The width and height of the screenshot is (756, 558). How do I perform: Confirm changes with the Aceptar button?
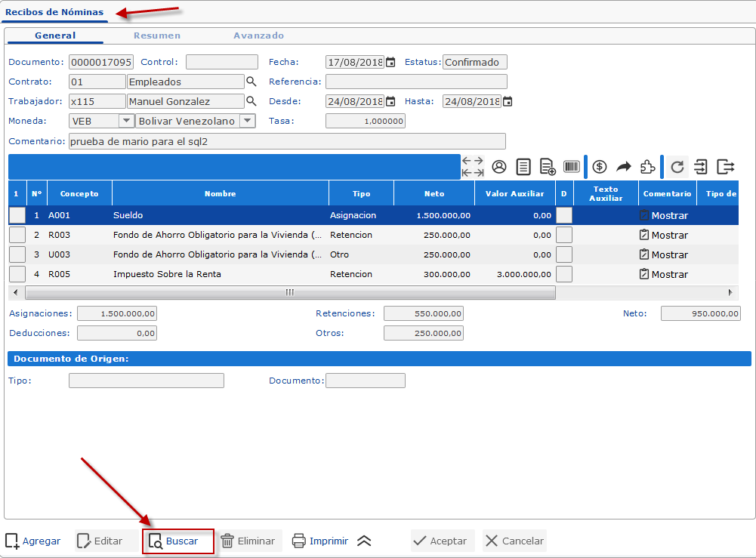point(443,541)
